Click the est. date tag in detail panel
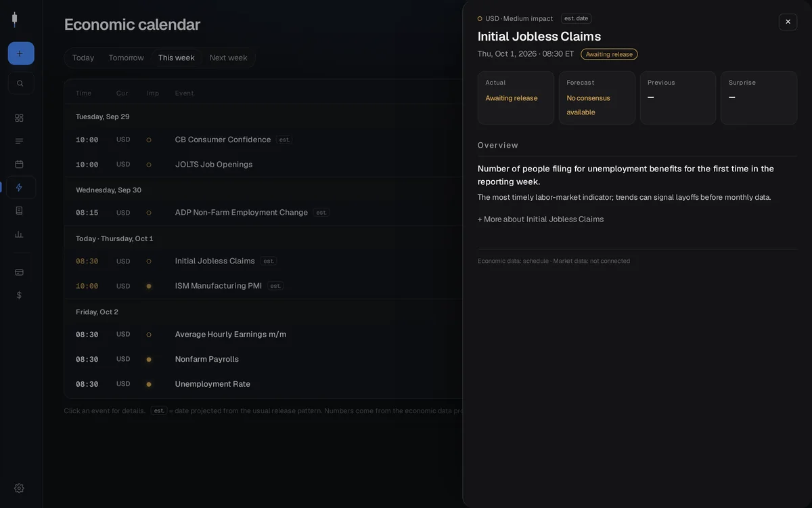Viewport: 812px width, 508px height. 576,18
